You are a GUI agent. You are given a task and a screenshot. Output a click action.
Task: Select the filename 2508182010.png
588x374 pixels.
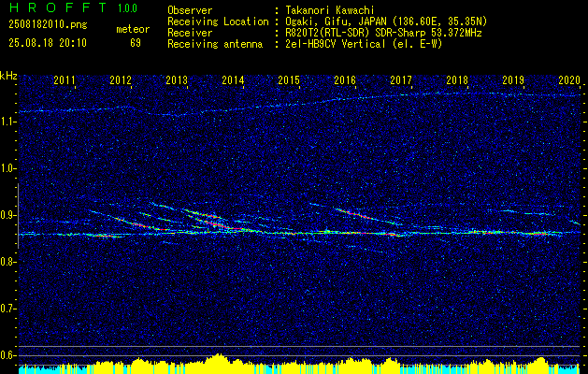[48, 24]
